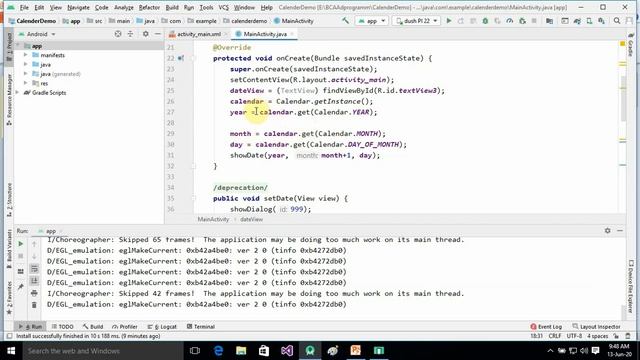This screenshot has height=360, width=640.
Task: Open Run panel gear settings
Action: pyautogui.click(x=607, y=231)
